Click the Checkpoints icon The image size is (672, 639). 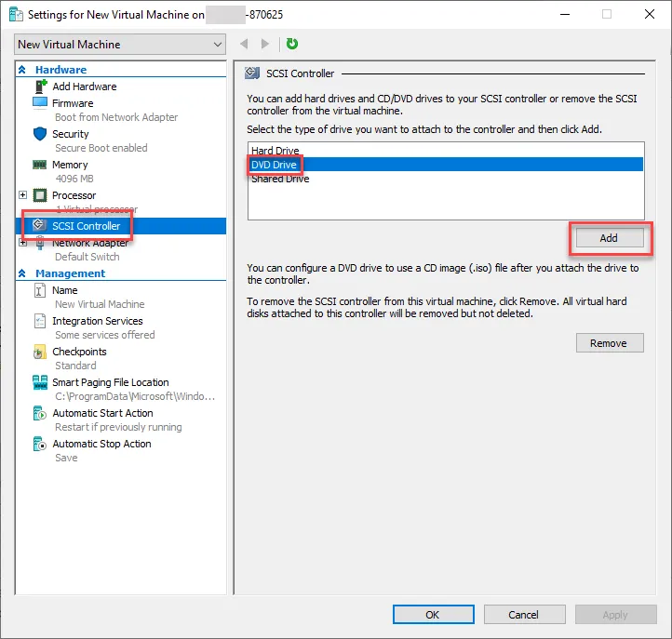click(39, 352)
